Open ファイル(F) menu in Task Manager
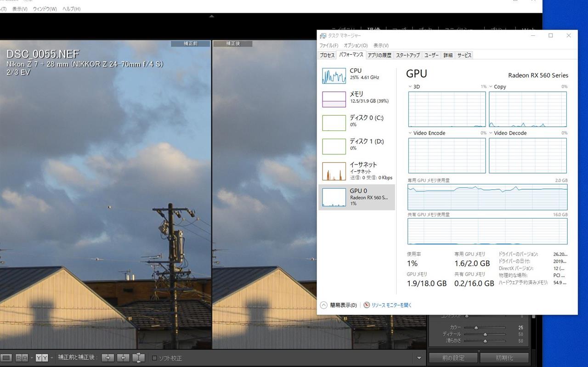Image resolution: width=588 pixels, height=367 pixels. tap(329, 45)
